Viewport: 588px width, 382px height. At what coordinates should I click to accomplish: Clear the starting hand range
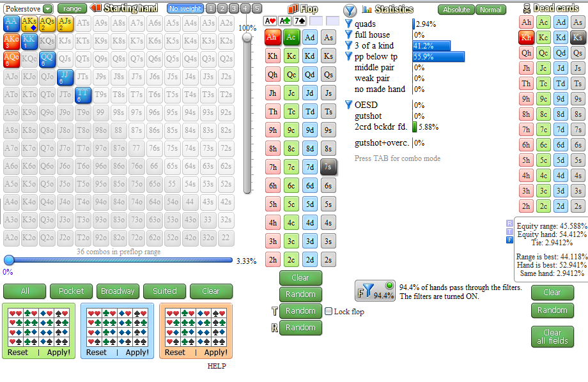pyautogui.click(x=211, y=291)
